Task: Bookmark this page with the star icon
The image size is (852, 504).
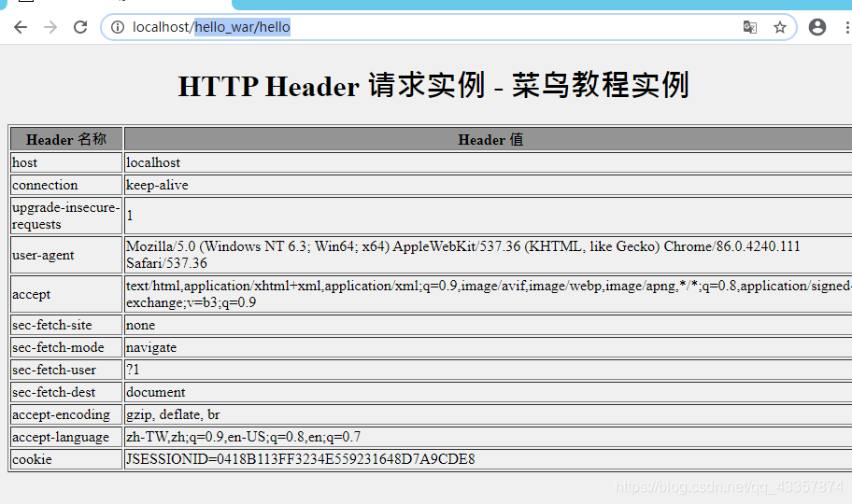Action: pos(780,27)
